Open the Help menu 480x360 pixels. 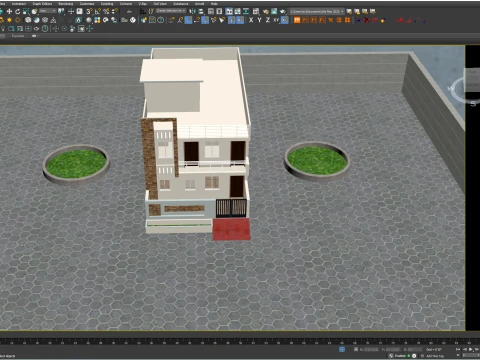pos(214,4)
